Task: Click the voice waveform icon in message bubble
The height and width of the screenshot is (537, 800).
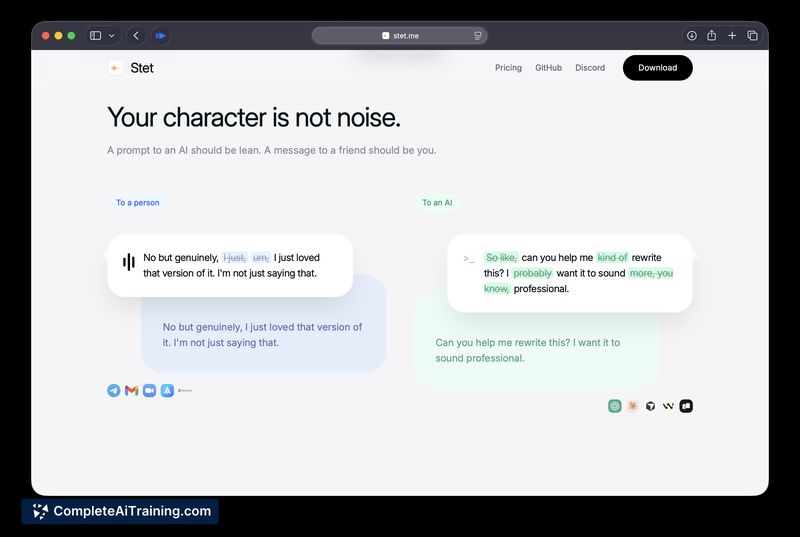Action: coord(128,262)
